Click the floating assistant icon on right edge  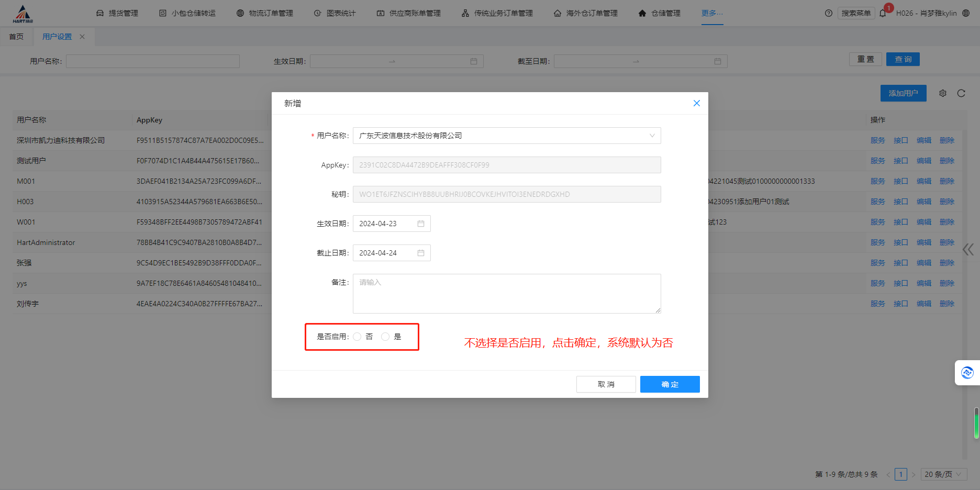(967, 373)
